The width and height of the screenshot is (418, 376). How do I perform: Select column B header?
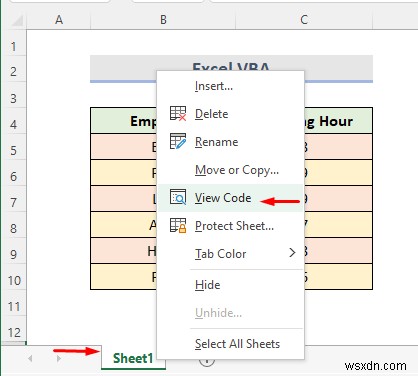163,20
